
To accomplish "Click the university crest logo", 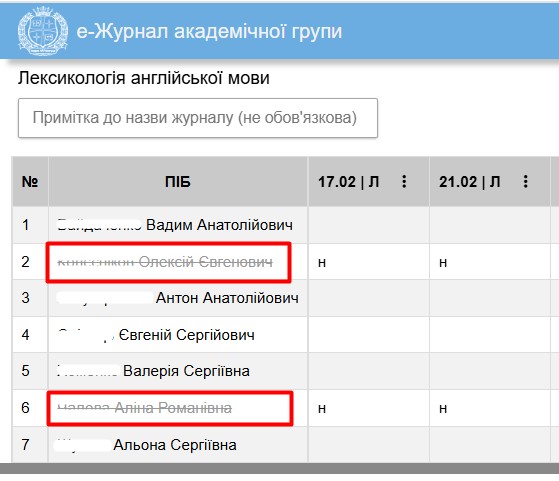I will click(x=43, y=31).
